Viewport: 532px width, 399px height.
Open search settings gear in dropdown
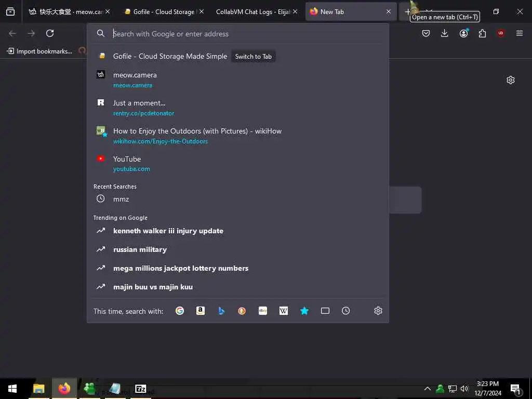[x=378, y=311]
